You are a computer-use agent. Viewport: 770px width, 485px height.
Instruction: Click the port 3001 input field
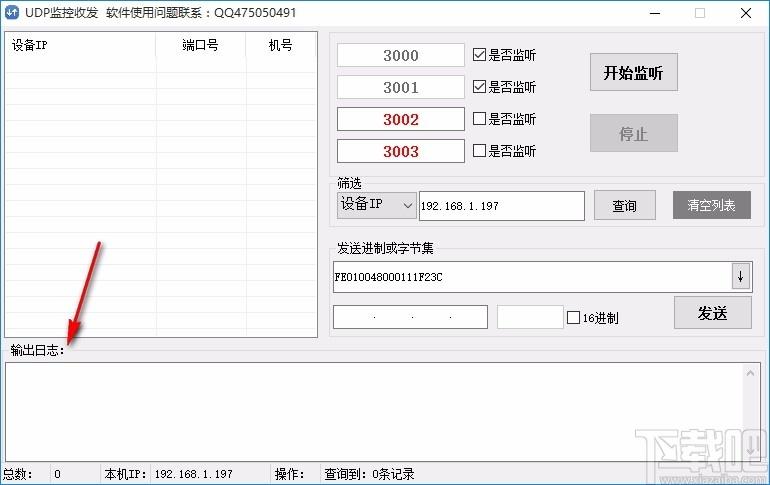click(x=401, y=87)
